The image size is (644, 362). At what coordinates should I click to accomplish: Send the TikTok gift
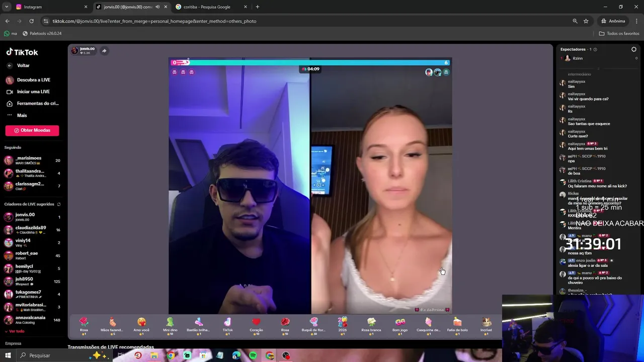[227, 325]
